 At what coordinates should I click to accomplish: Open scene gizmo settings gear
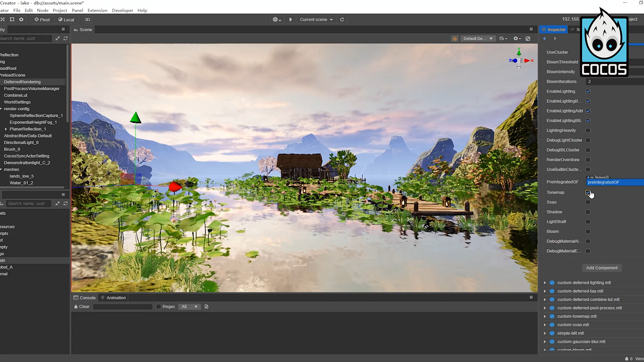point(517,39)
